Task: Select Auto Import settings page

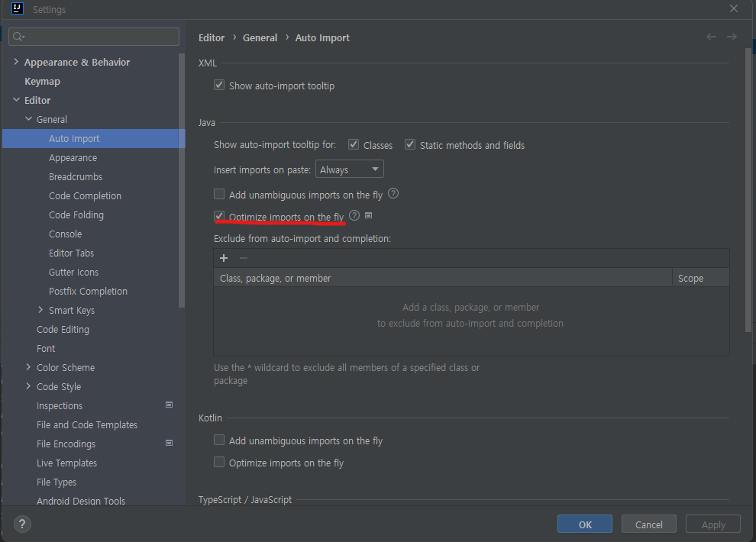Action: coord(93,139)
